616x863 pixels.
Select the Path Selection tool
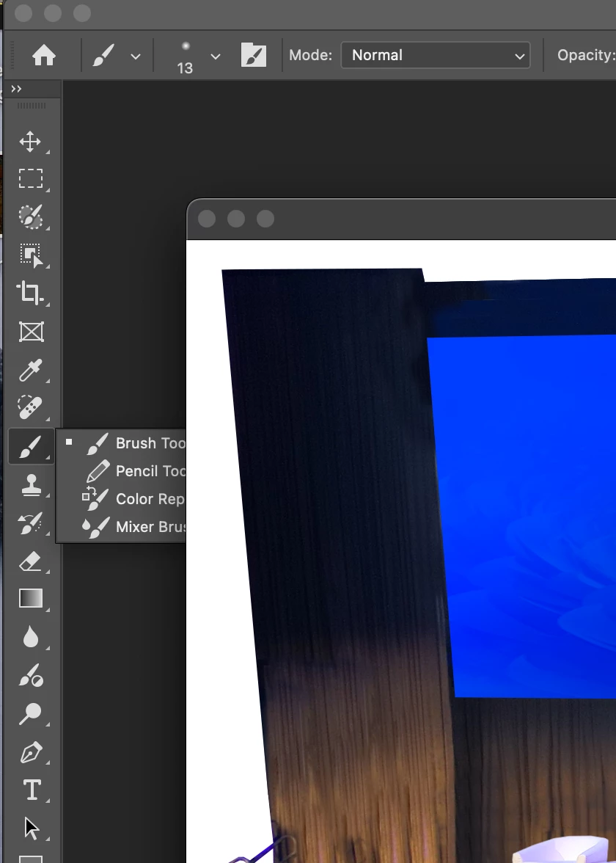(x=32, y=828)
